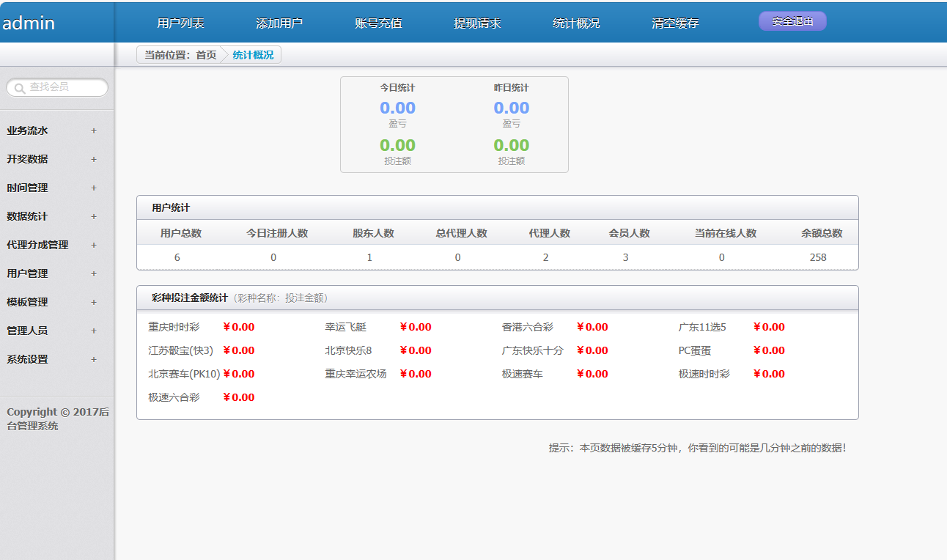Click the 统计概况 breadcrumb item

click(x=253, y=55)
